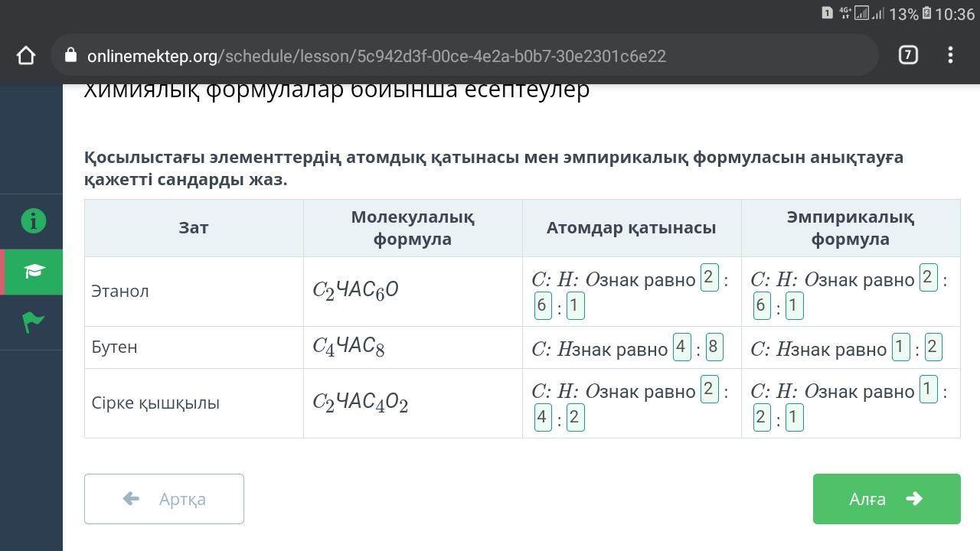
Task: Click the Алға next button
Action: tap(886, 499)
